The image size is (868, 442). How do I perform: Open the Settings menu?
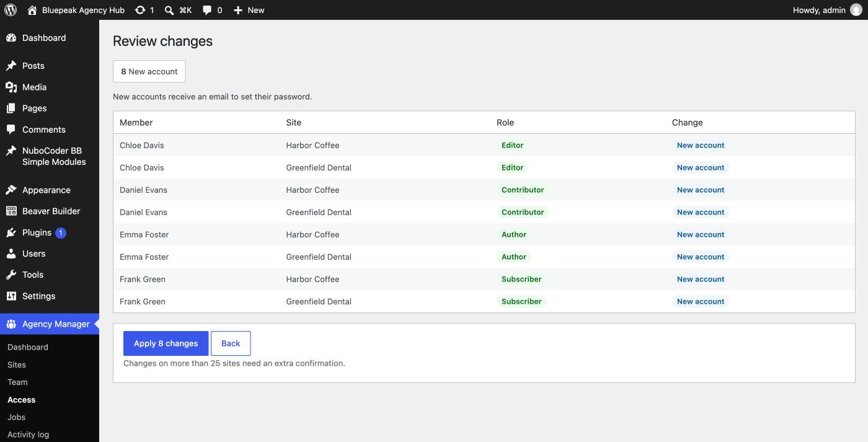[38, 296]
